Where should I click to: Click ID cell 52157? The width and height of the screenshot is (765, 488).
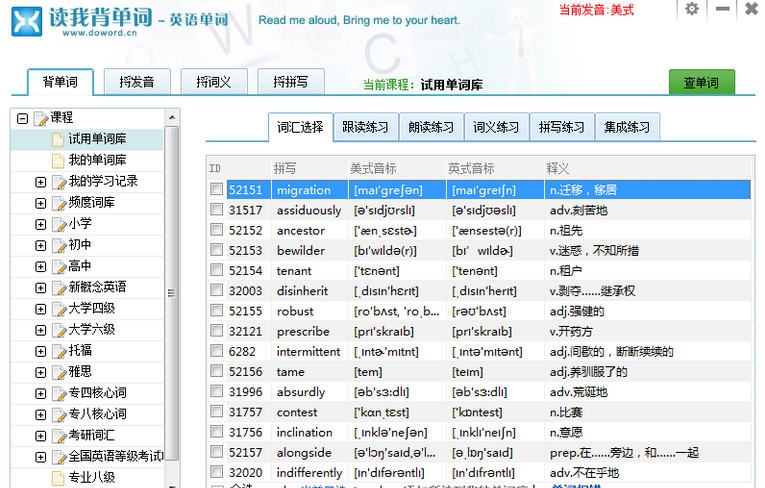pos(245,453)
